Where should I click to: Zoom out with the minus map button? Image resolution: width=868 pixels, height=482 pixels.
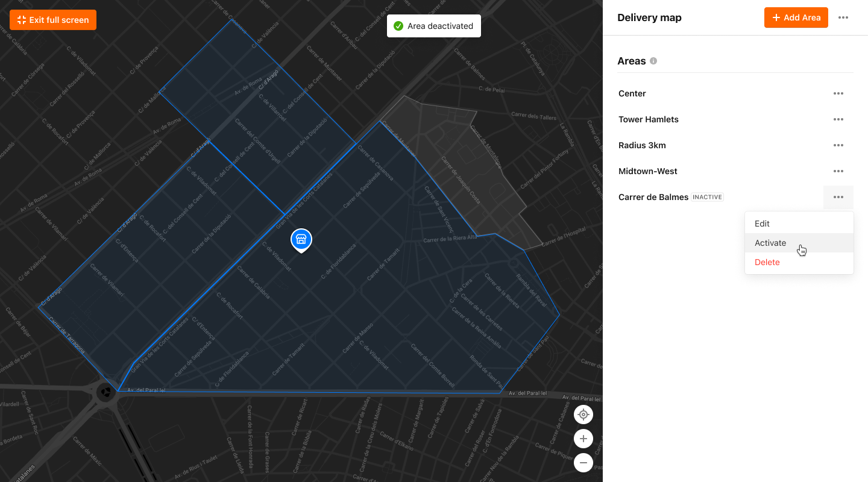tap(583, 463)
